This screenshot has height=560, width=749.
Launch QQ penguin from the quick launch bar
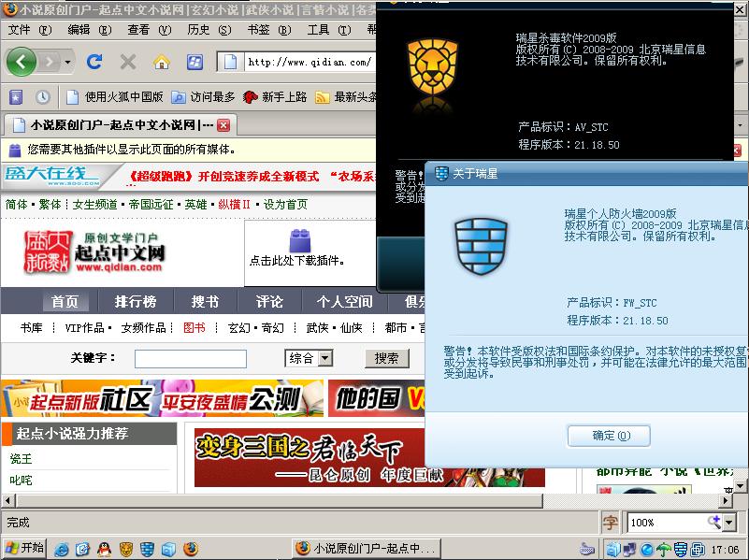tap(104, 549)
